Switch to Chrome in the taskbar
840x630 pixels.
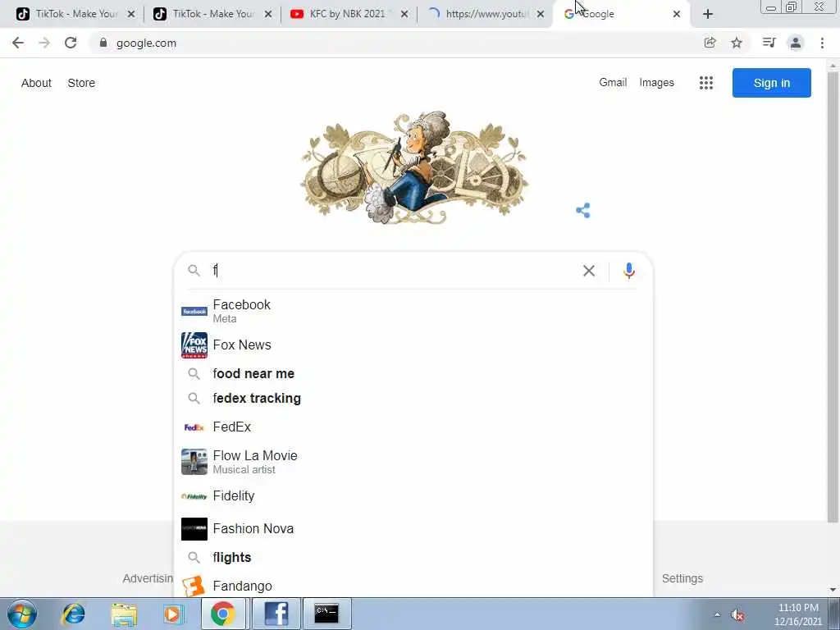222,614
